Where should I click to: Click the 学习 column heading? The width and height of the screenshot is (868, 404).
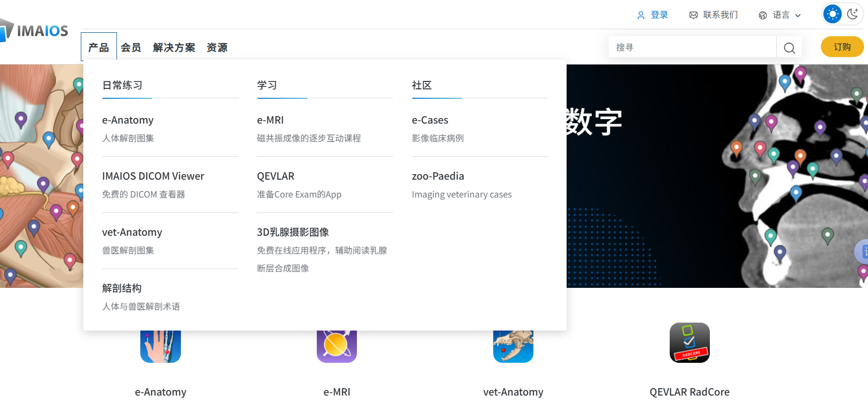click(267, 85)
